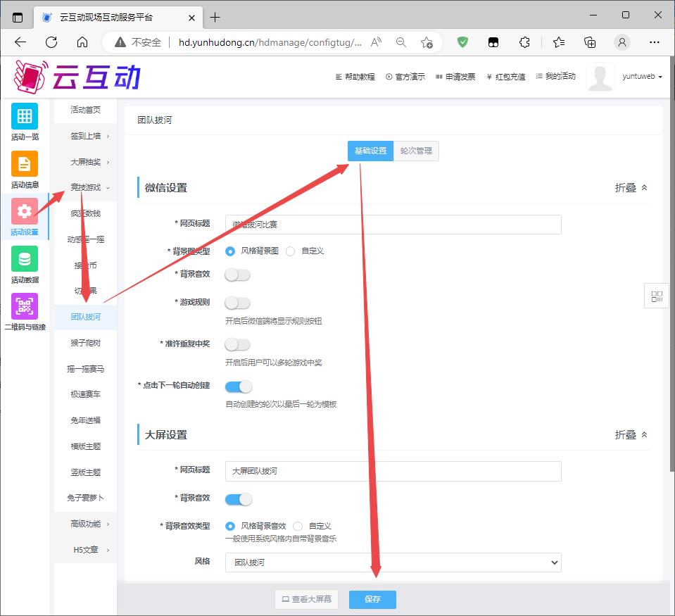This screenshot has width=675, height=616.
Task: Click the 查看大屏幕 button
Action: coord(306,599)
